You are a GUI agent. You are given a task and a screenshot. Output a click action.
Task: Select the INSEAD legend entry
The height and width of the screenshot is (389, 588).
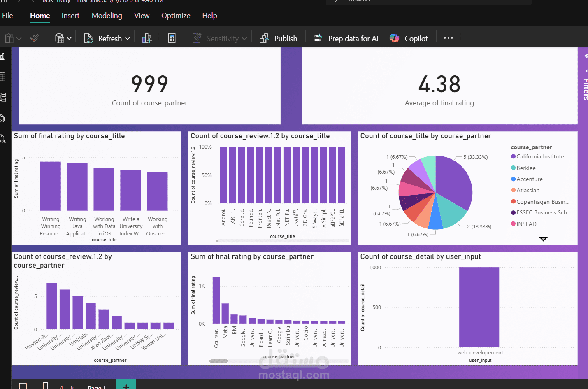524,224
